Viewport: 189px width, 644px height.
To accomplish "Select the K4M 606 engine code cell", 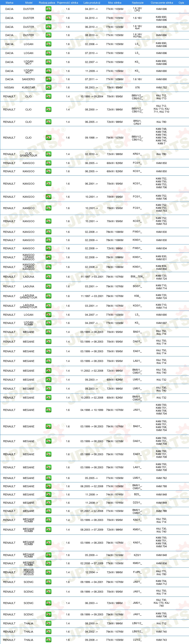I will [162, 27].
